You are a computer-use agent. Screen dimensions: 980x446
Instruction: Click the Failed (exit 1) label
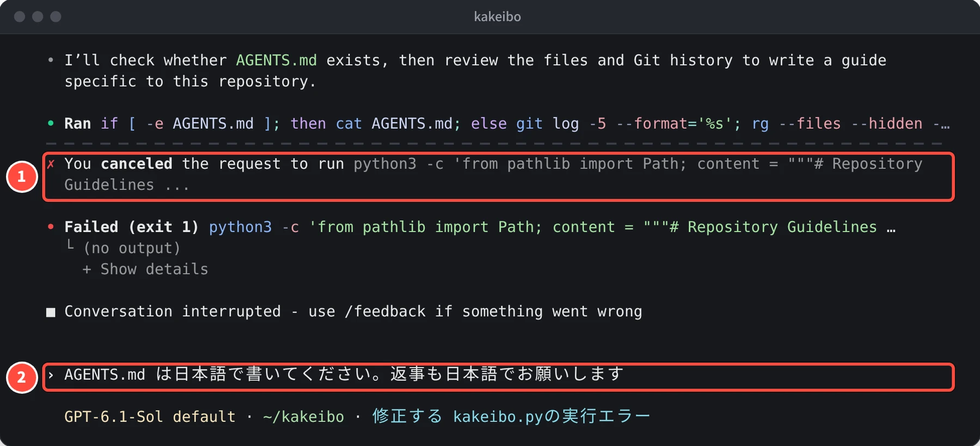(131, 227)
